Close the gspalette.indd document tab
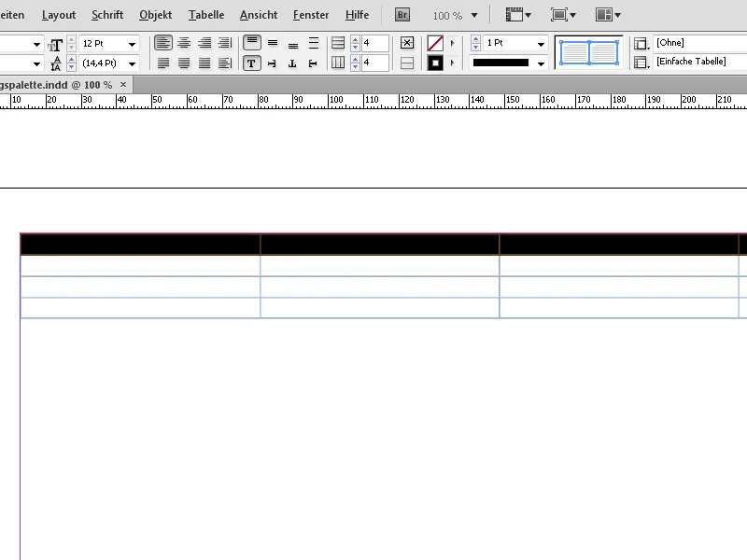 click(123, 84)
